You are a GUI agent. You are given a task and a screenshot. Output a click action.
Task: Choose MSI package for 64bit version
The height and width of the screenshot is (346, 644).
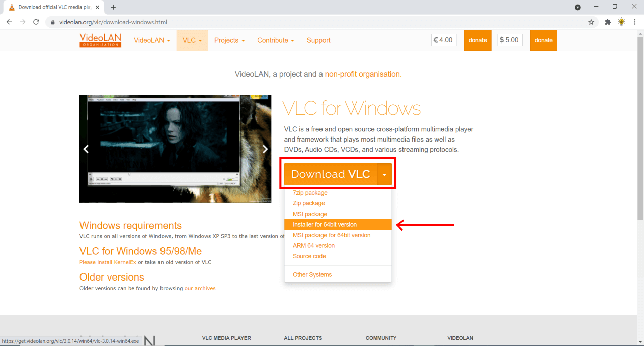coord(332,235)
